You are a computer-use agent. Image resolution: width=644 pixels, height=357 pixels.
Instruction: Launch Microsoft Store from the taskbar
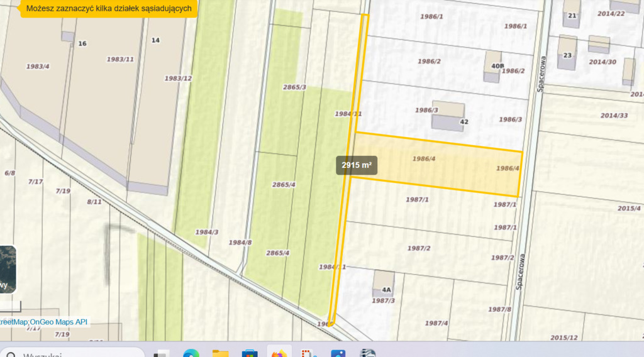[x=250, y=353]
